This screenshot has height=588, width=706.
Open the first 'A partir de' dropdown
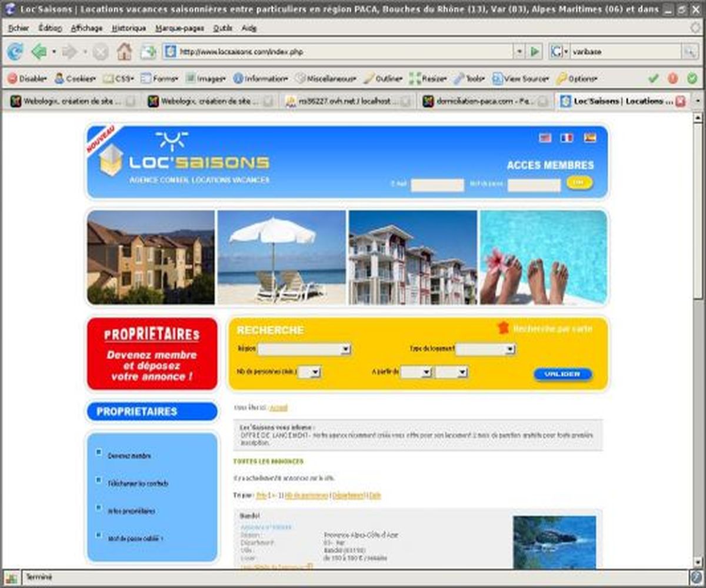(427, 372)
